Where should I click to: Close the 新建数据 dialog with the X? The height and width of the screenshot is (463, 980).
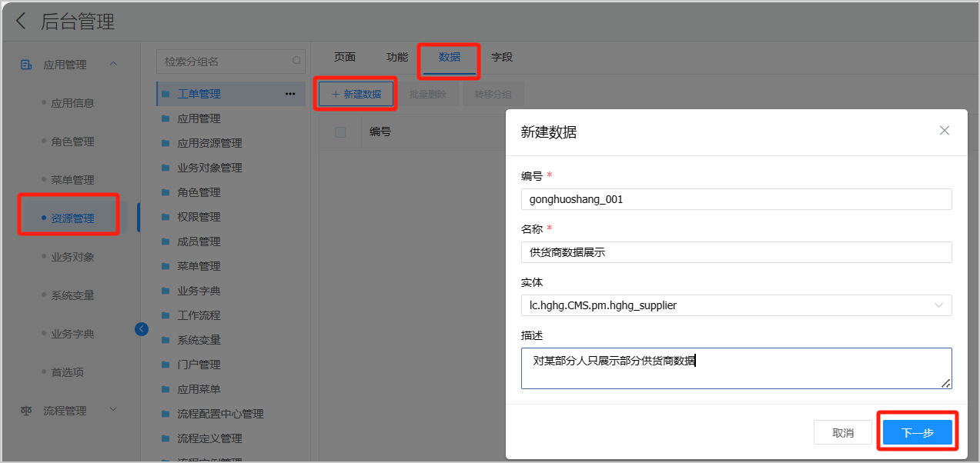click(945, 131)
